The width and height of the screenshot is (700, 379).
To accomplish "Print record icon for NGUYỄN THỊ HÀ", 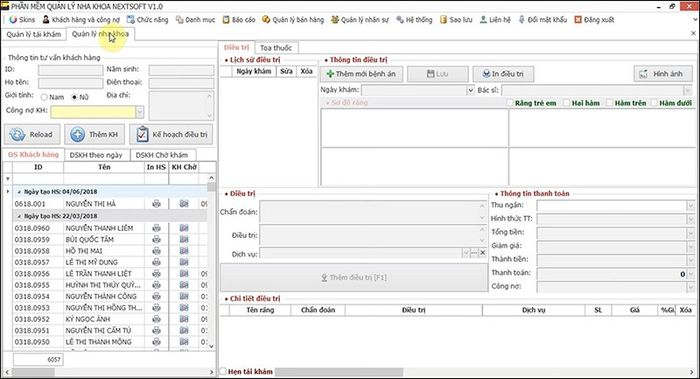I will pyautogui.click(x=156, y=204).
